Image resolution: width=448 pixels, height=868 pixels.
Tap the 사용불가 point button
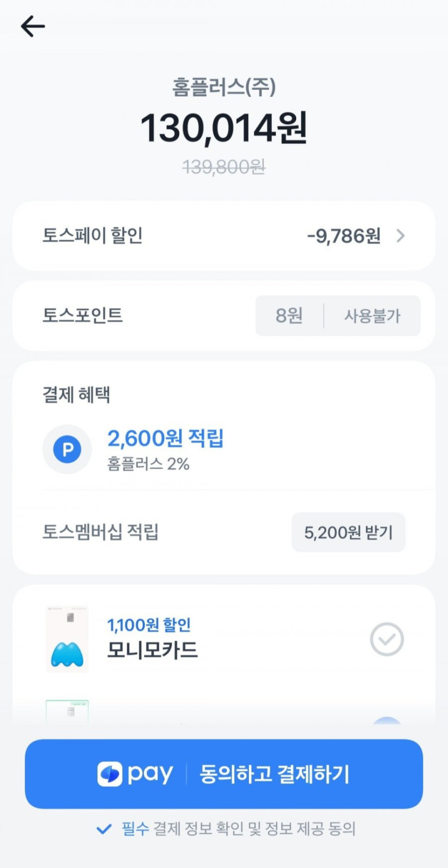coord(372,315)
